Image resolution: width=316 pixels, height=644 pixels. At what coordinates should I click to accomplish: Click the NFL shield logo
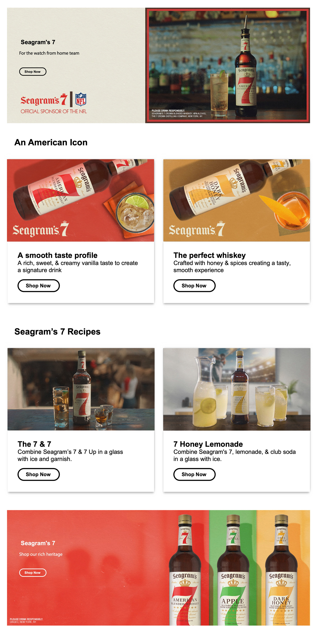(x=81, y=99)
